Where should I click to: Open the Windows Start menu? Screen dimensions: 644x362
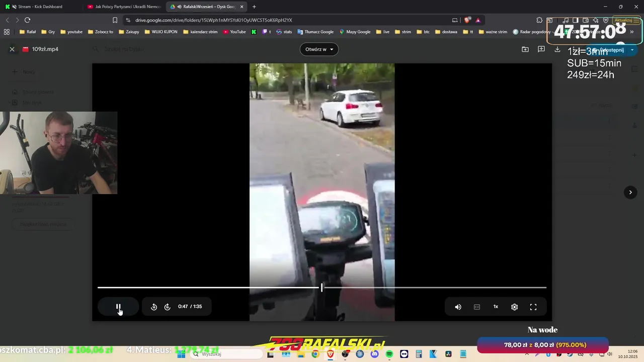pos(181,354)
